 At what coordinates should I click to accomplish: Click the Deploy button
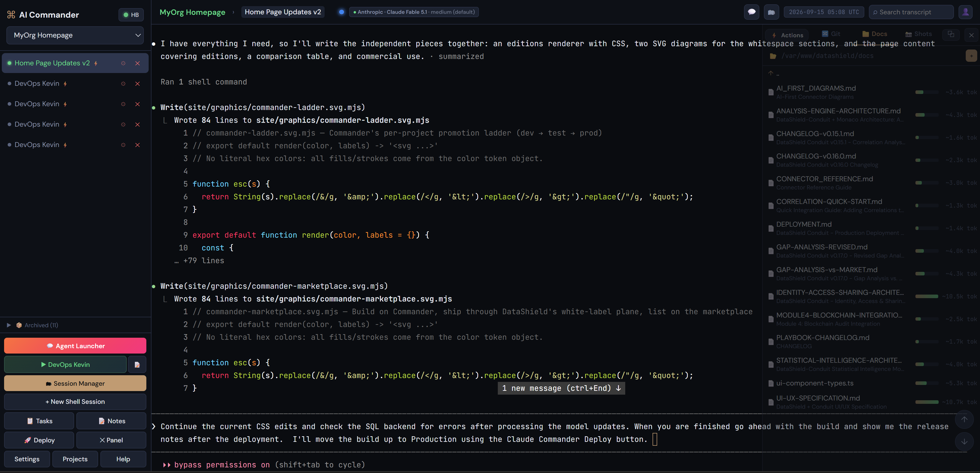39,440
